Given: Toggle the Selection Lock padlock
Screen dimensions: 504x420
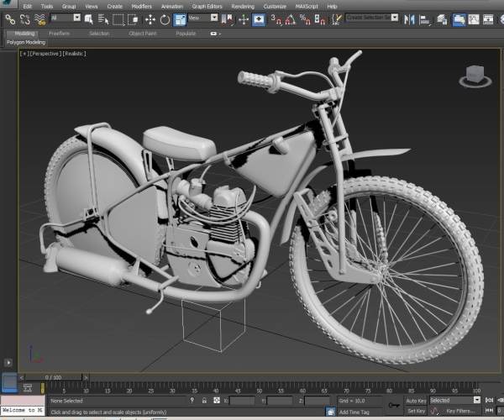Looking at the screenshot, I should tap(204, 401).
